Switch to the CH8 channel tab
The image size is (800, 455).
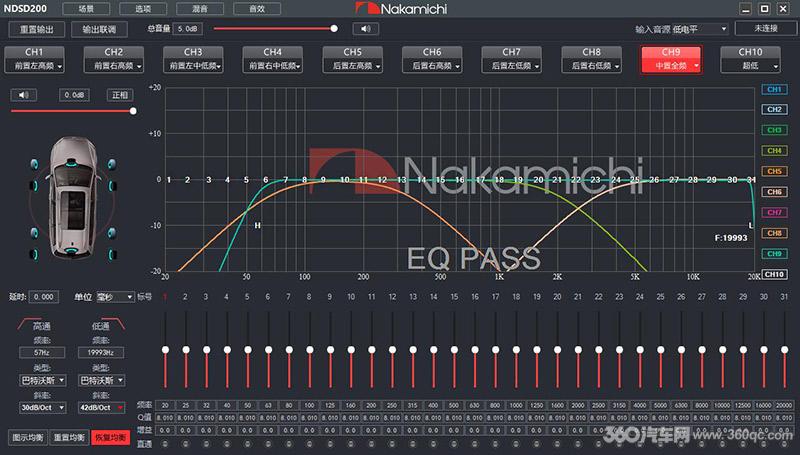pyautogui.click(x=591, y=52)
